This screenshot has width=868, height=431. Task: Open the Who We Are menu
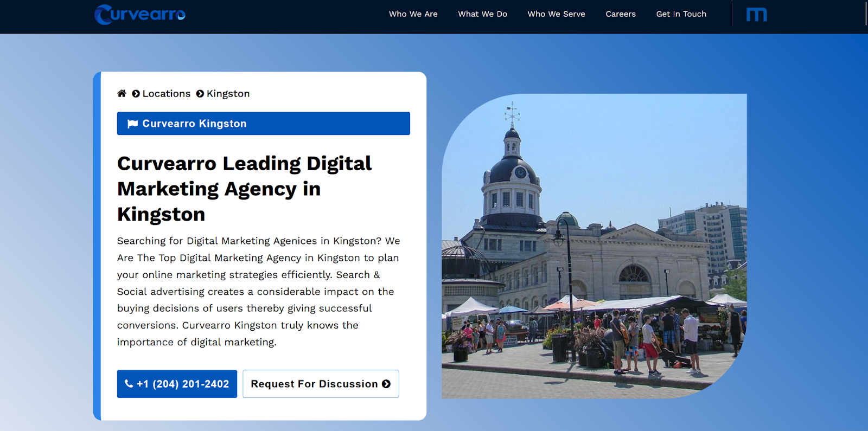413,14
